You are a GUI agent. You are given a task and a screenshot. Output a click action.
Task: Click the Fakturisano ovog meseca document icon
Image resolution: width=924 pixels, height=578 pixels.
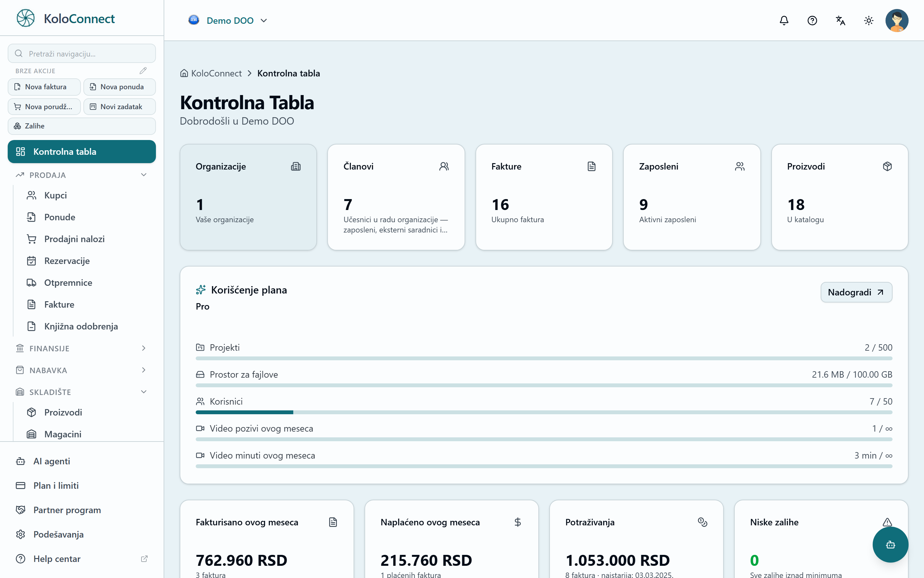(333, 522)
